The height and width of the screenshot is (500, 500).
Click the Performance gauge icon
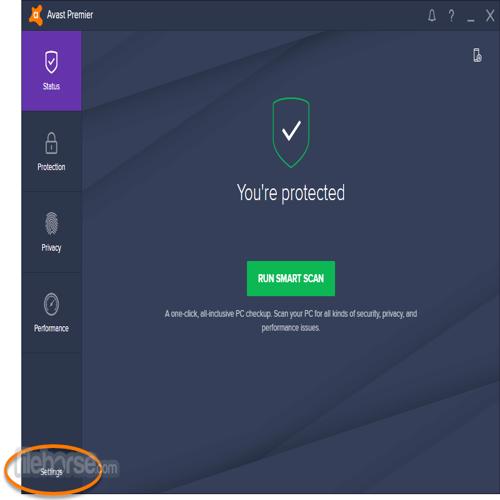(x=51, y=304)
